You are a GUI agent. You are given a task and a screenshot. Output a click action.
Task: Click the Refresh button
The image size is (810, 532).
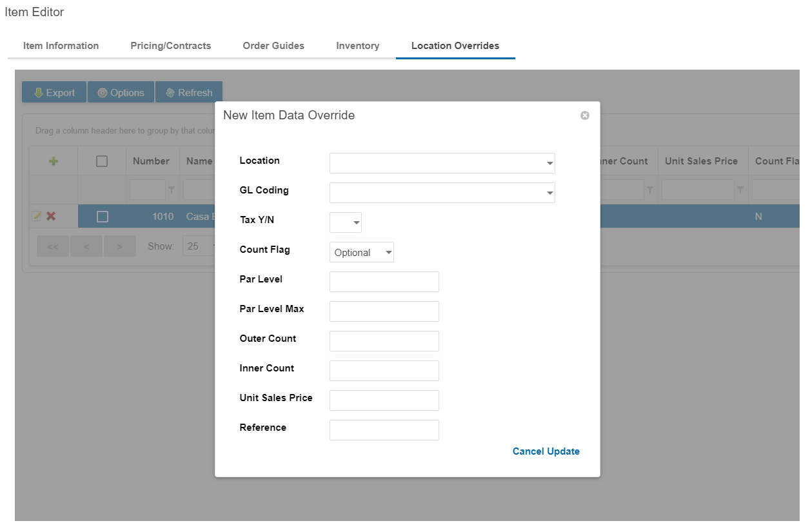point(189,92)
